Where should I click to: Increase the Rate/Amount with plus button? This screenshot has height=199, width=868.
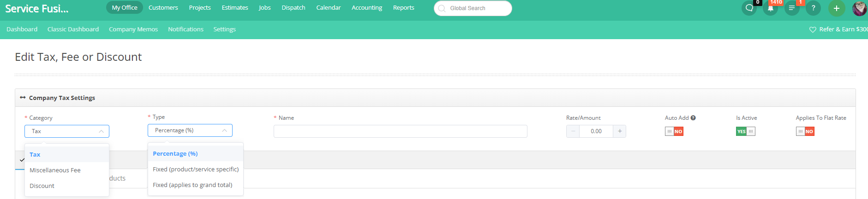tap(620, 131)
